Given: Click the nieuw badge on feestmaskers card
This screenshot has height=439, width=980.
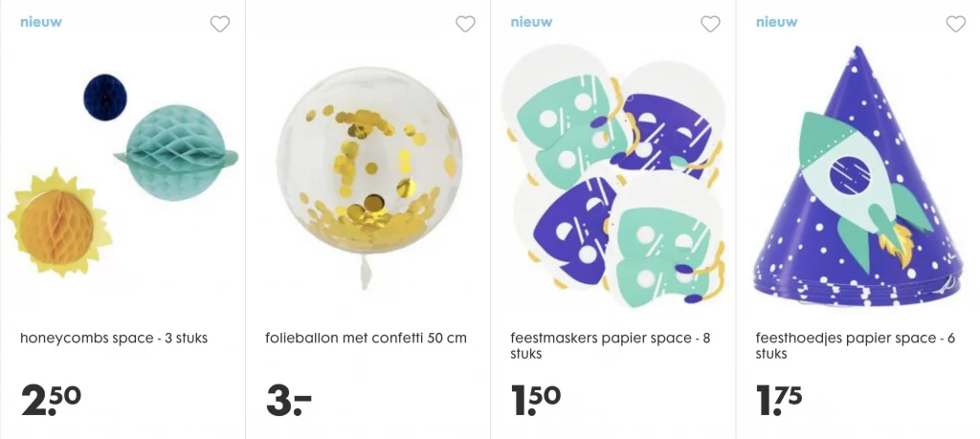Looking at the screenshot, I should point(531,22).
